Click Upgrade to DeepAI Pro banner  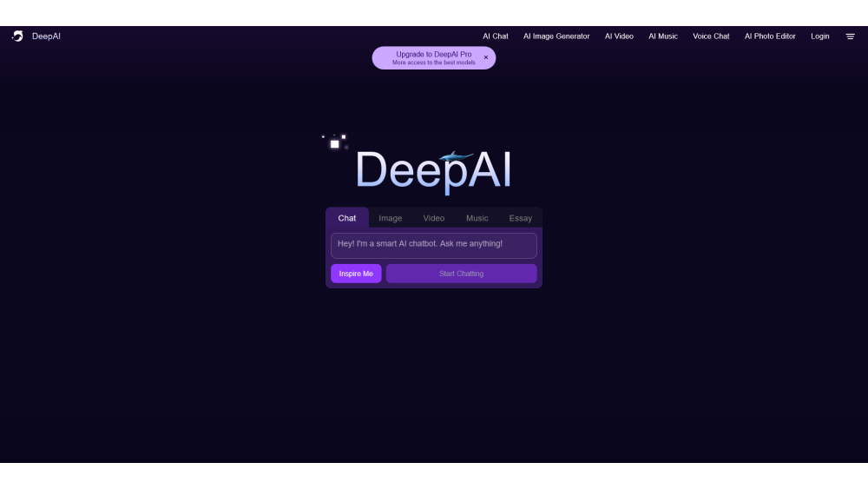click(x=433, y=57)
